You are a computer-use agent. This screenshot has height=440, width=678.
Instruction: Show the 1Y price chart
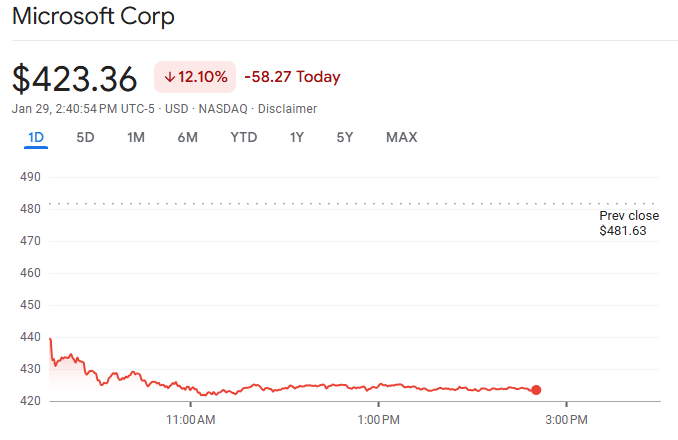[296, 137]
